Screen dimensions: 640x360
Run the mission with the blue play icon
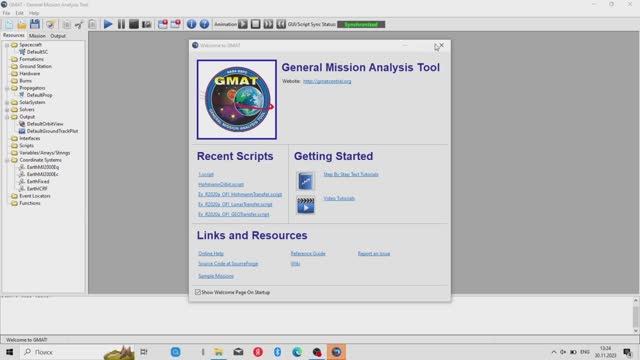tap(108, 24)
